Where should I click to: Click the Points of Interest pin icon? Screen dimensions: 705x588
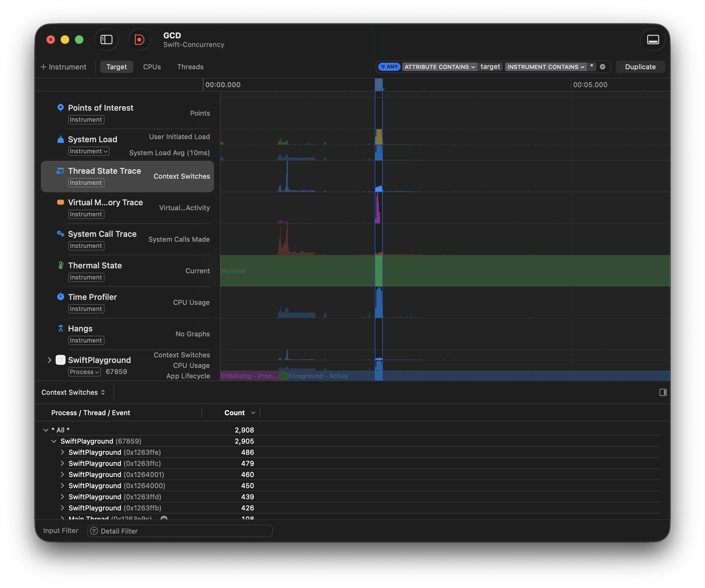pos(60,107)
